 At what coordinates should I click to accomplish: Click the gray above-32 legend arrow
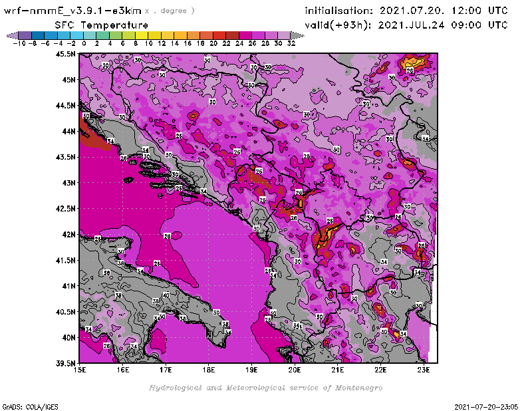(297, 36)
